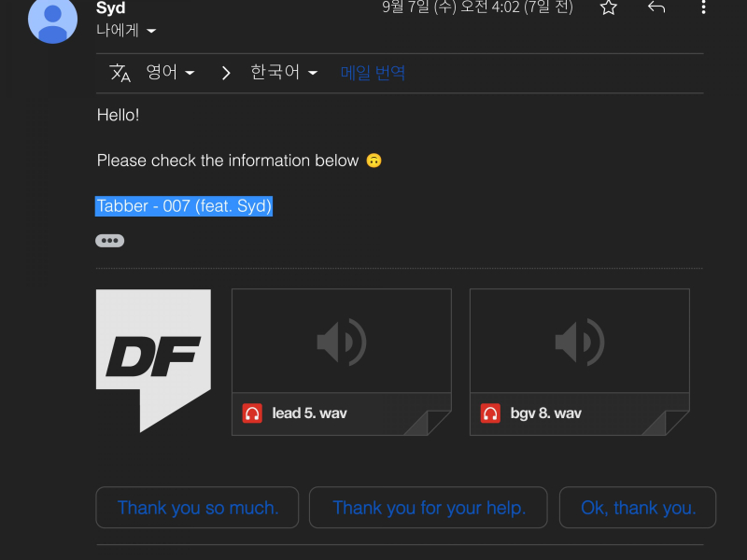Image resolution: width=747 pixels, height=560 pixels.
Task: Star this email from Syd
Action: pos(608,8)
